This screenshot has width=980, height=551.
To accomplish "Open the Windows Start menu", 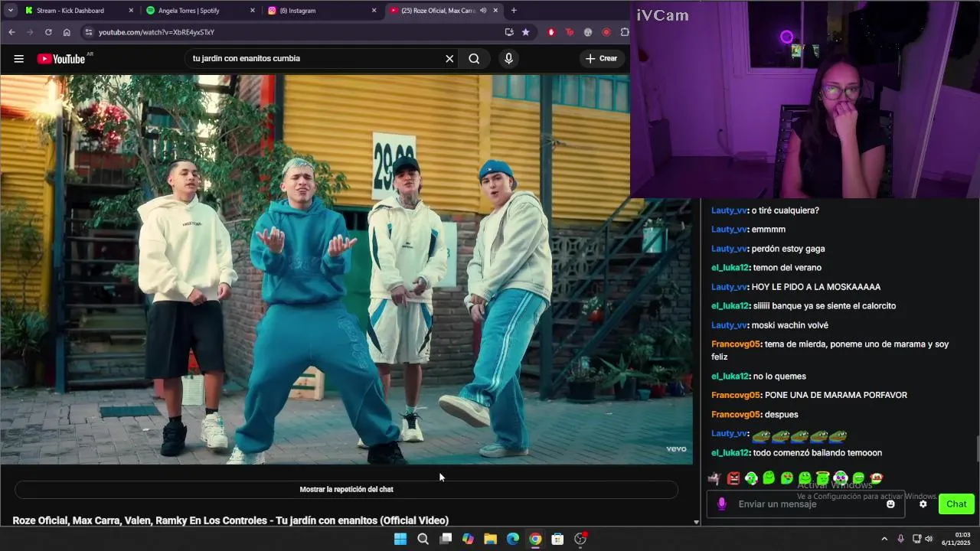I will [x=400, y=539].
